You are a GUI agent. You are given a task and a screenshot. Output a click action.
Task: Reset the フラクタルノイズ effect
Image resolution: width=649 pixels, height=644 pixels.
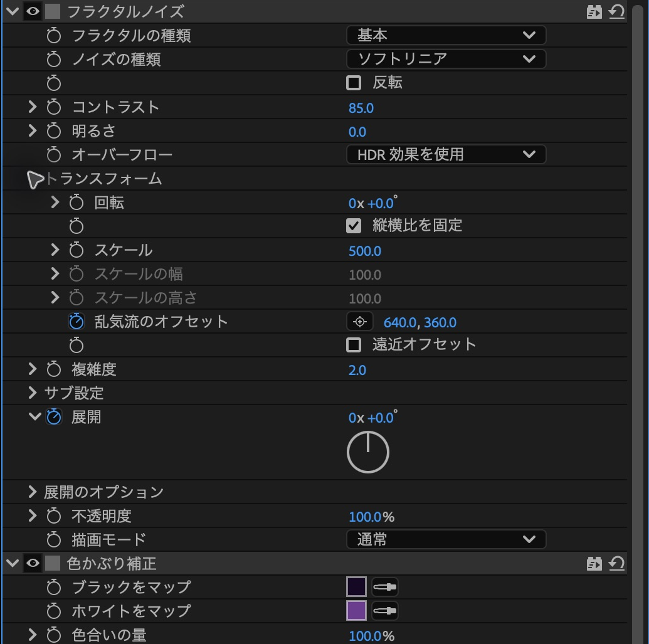pyautogui.click(x=616, y=11)
